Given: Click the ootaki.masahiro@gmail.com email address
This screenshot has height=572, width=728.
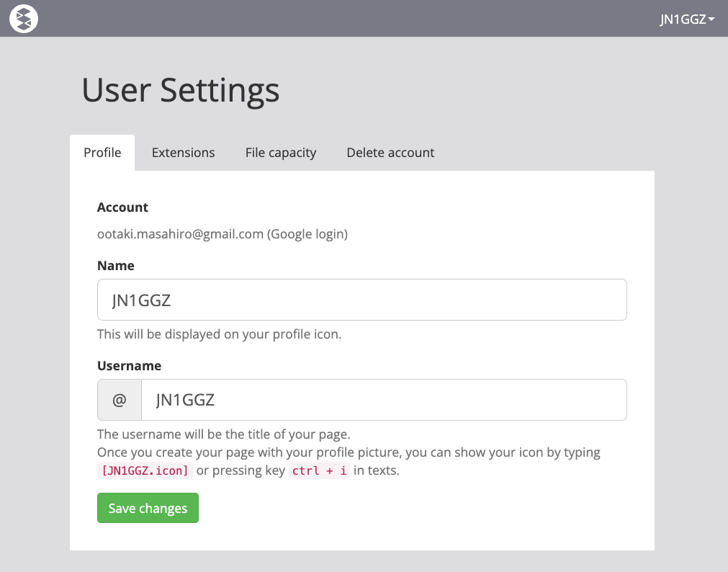Looking at the screenshot, I should pos(180,234).
